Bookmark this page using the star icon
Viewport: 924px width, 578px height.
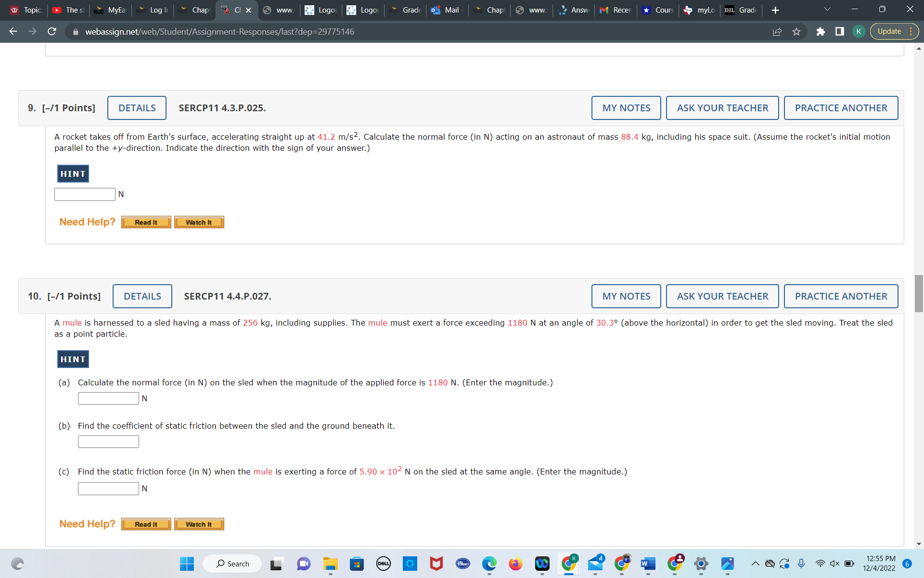pos(796,31)
